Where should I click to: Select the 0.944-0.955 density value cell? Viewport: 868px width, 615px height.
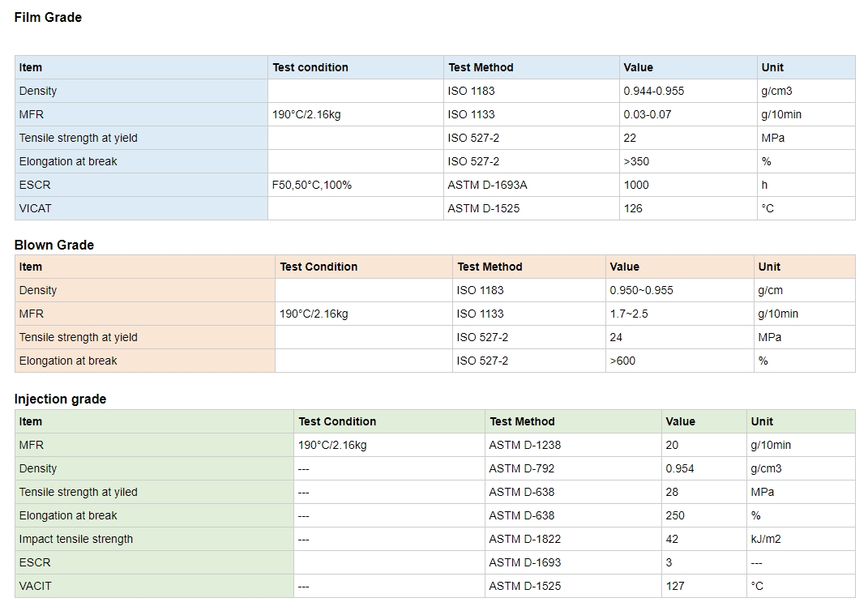click(653, 91)
